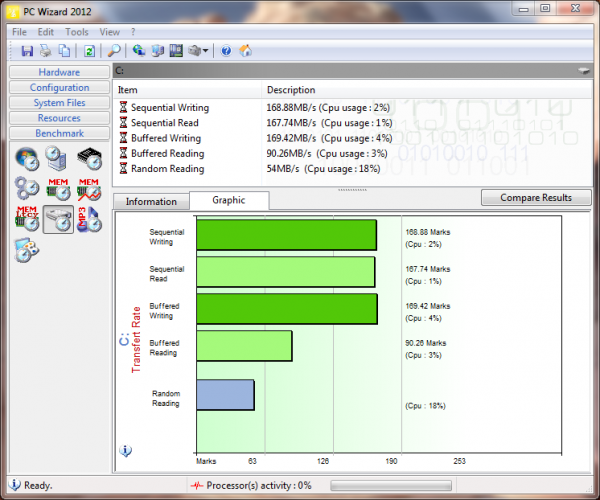Click the globe web update icon
The image size is (600, 500).
139,50
